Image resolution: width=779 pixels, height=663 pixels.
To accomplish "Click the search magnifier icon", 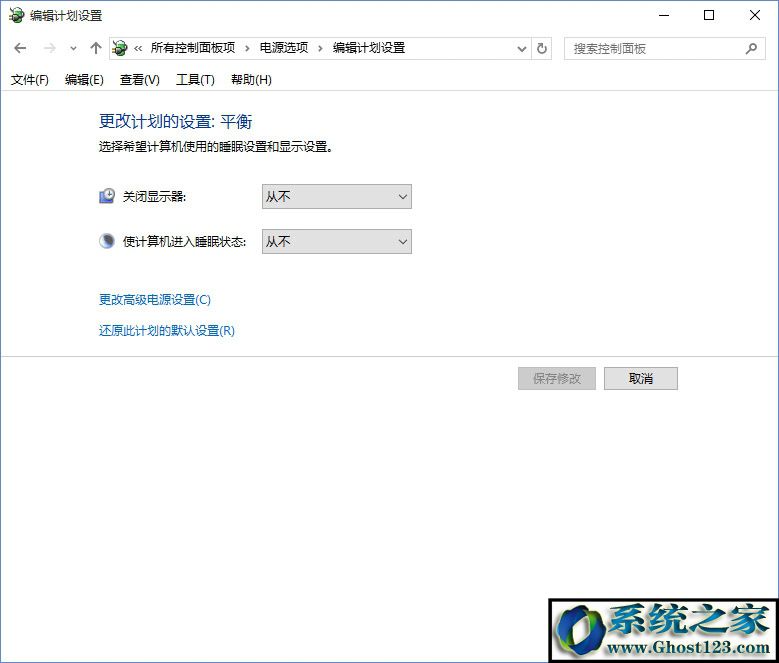I will [751, 49].
